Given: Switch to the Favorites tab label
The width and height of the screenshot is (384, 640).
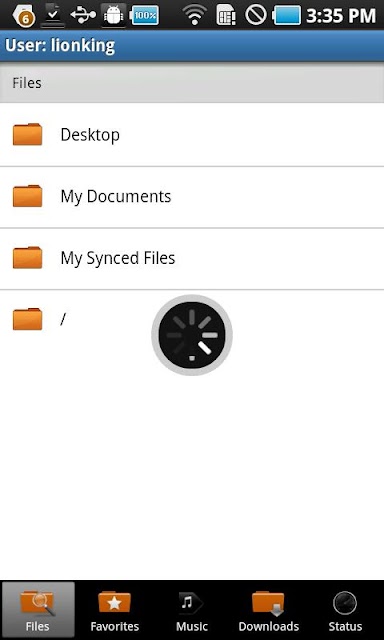Looking at the screenshot, I should pyautogui.click(x=115, y=627).
